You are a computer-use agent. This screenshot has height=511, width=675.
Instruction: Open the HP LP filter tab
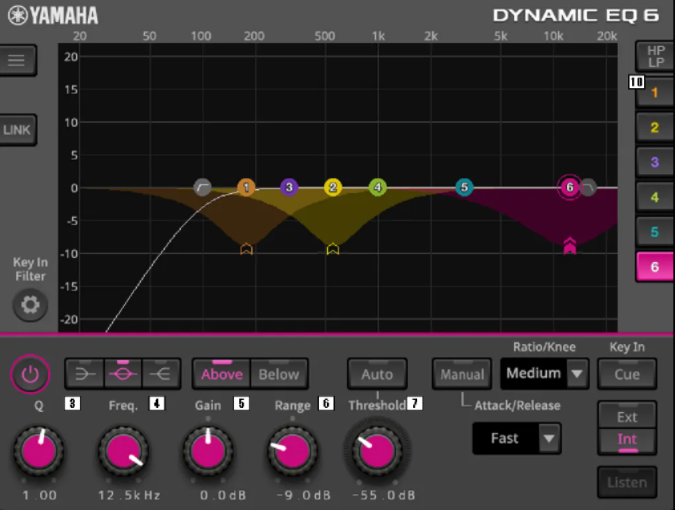click(x=655, y=56)
